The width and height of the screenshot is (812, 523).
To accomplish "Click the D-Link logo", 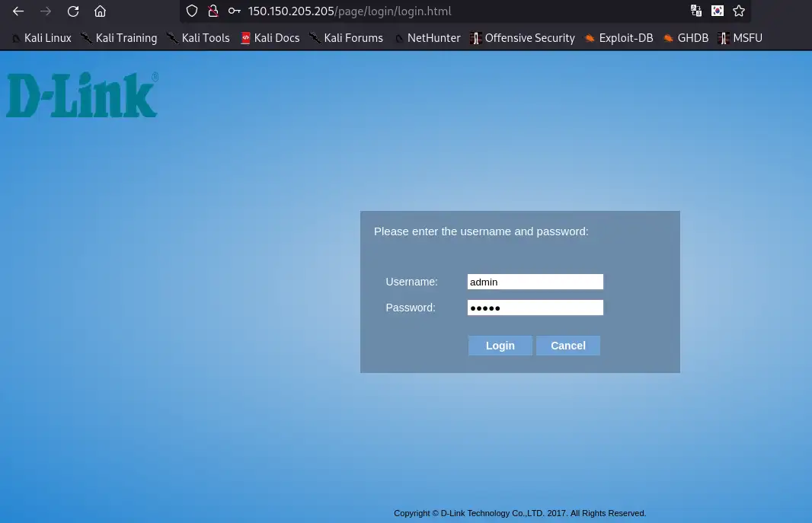I will 82,94.
